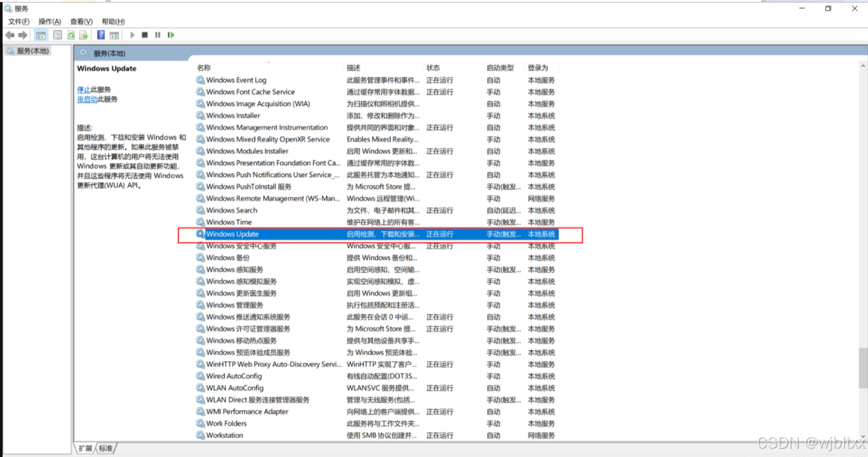This screenshot has width=868, height=457.
Task: Select the Windows 管理服务 row
Action: pos(377,305)
